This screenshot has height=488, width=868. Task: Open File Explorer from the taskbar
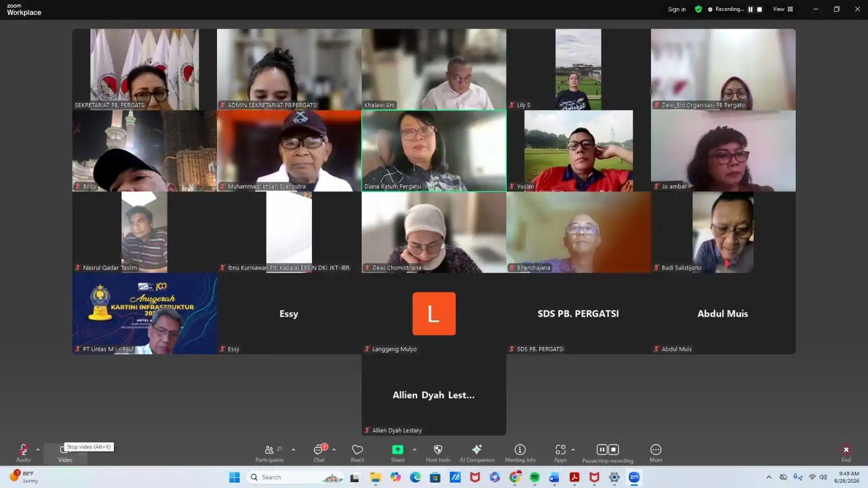(375, 477)
